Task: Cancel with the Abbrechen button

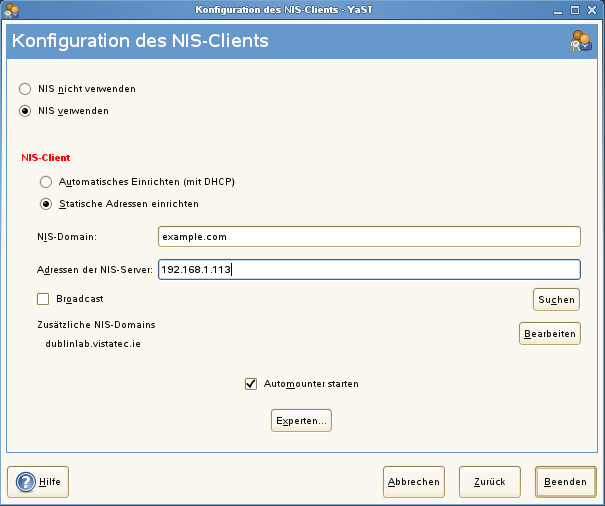Action: tap(414, 482)
